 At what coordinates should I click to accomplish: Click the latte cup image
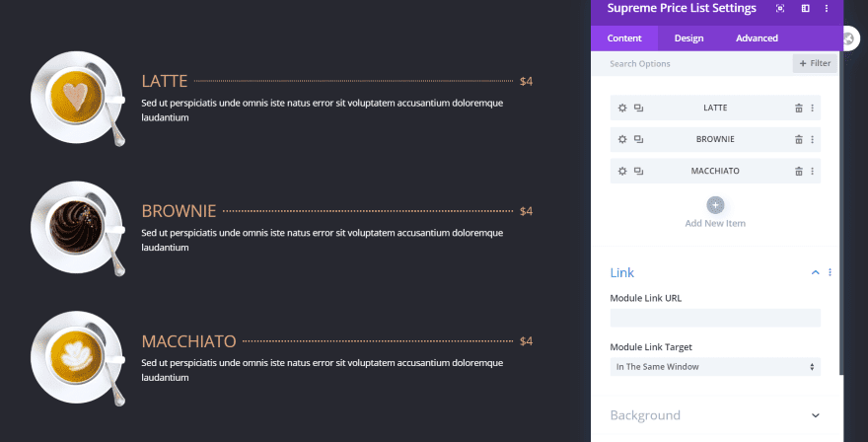point(78,98)
